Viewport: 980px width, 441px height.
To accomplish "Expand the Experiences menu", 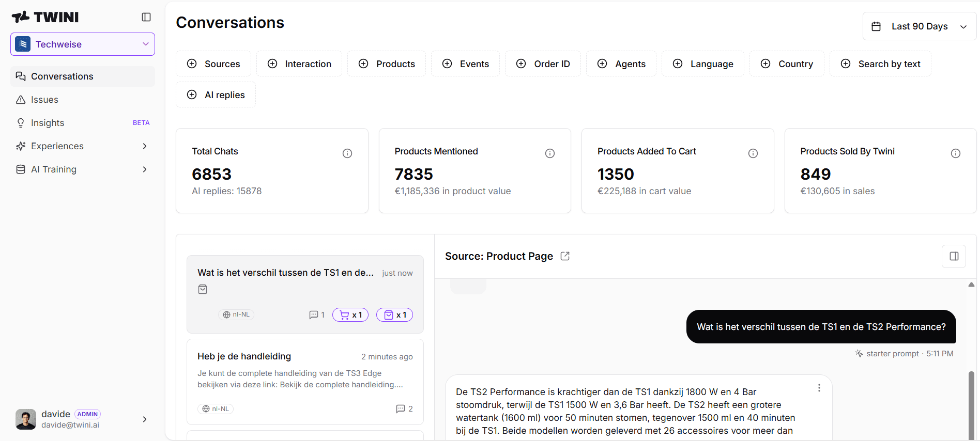I will pyautogui.click(x=83, y=146).
